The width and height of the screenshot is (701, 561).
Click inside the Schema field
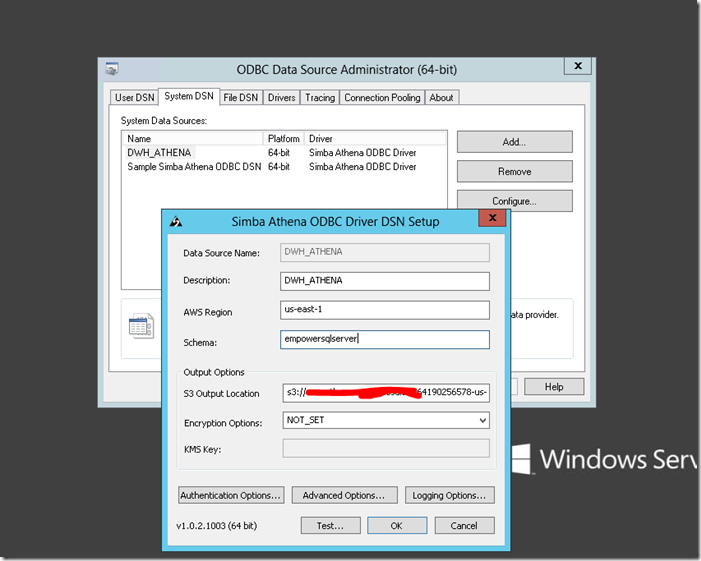384,339
